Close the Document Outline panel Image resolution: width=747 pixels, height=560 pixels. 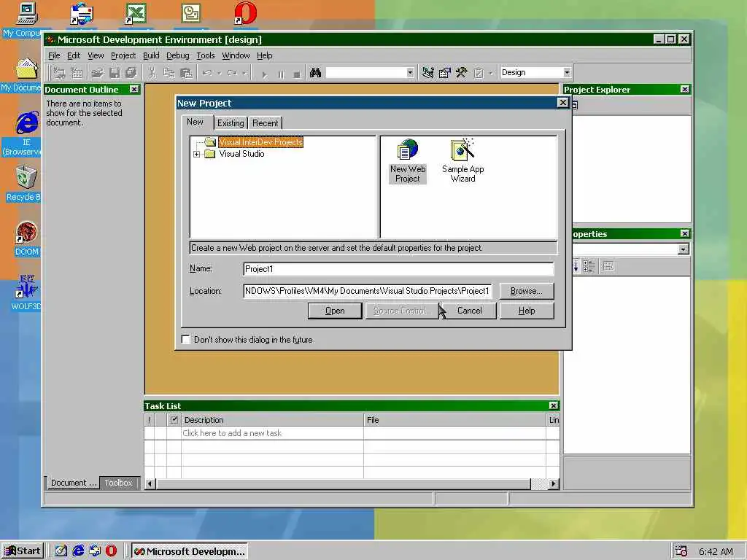[x=134, y=89]
